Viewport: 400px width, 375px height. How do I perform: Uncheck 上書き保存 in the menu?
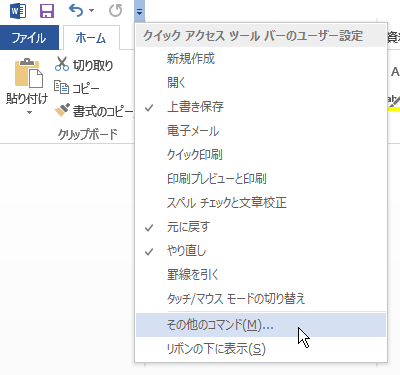pyautogui.click(x=261, y=107)
